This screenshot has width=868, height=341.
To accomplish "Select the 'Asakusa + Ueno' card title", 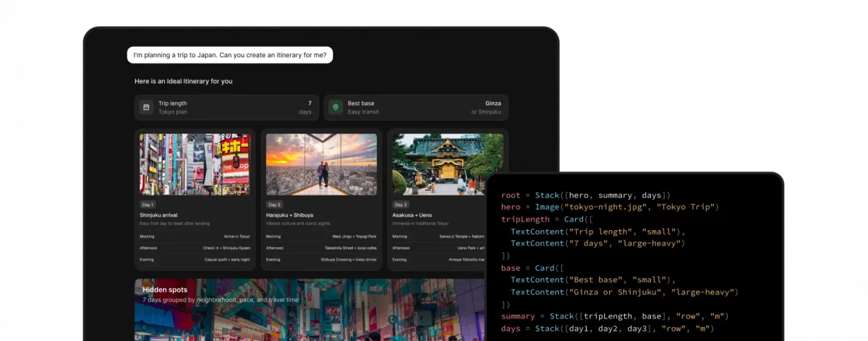I will coord(412,215).
